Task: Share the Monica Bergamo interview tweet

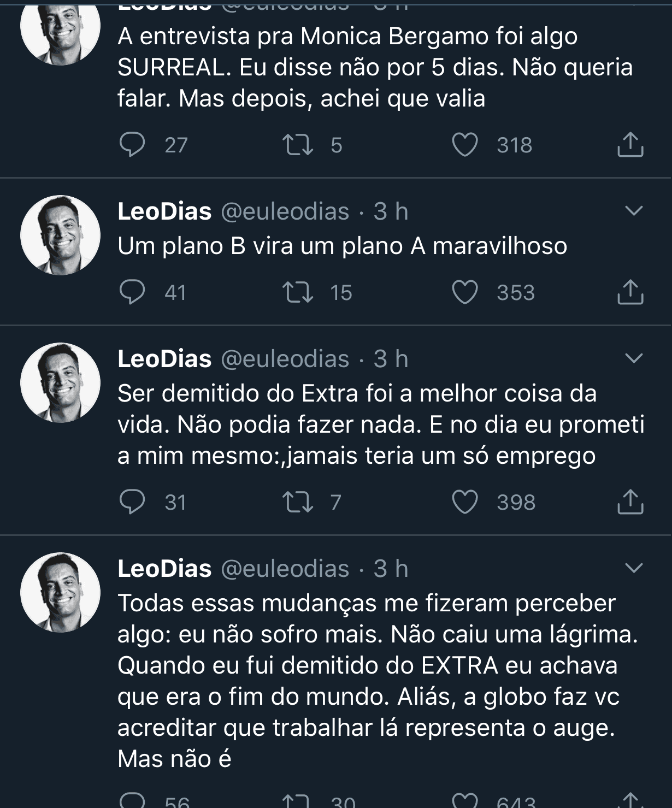Action: 630,145
